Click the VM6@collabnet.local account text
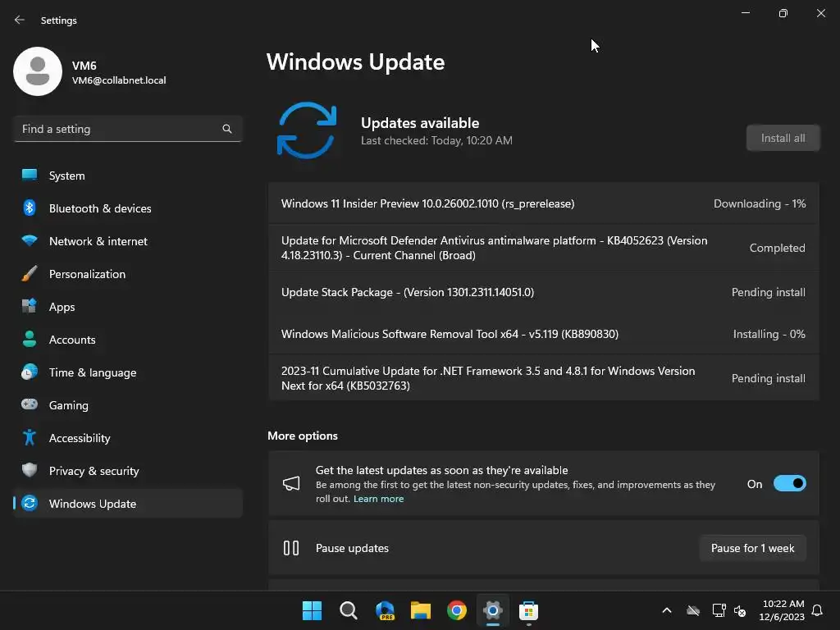840x630 pixels. (x=119, y=80)
